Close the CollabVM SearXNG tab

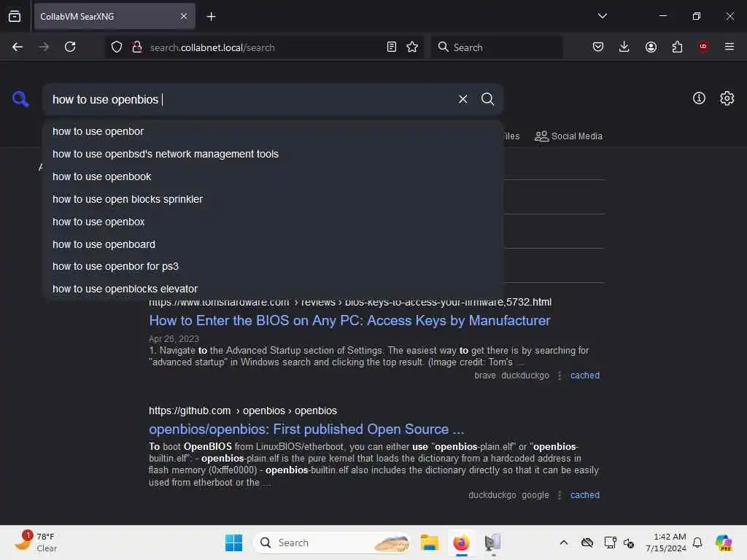pos(184,16)
